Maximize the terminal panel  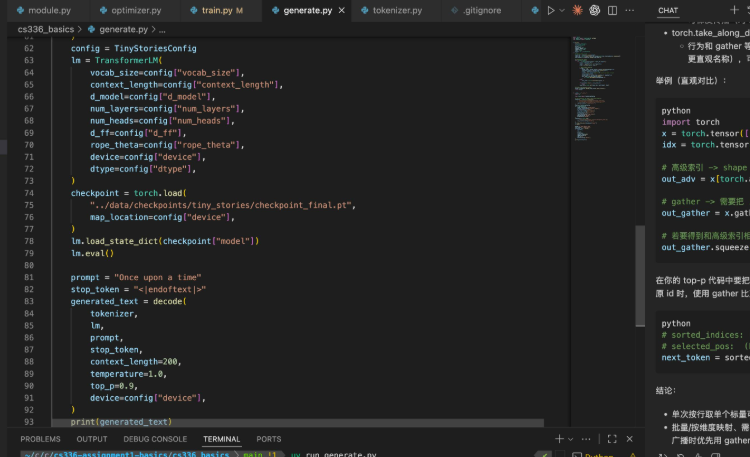pos(612,439)
